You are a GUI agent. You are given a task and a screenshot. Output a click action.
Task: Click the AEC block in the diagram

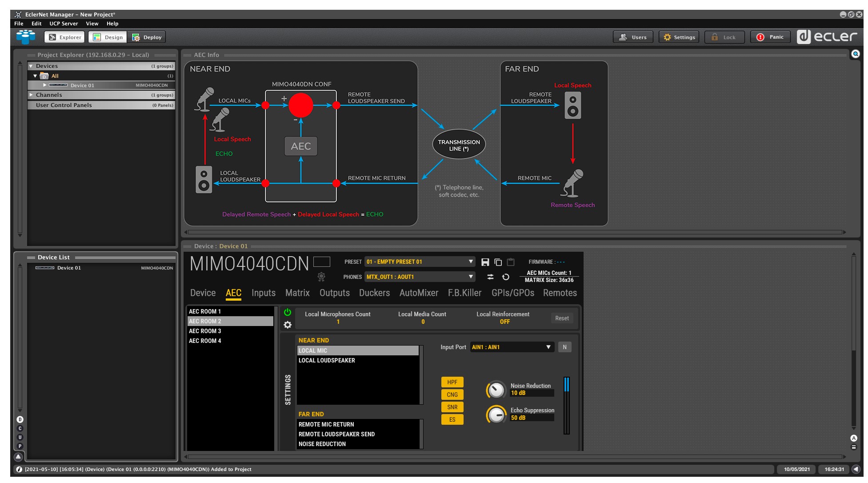pos(301,146)
